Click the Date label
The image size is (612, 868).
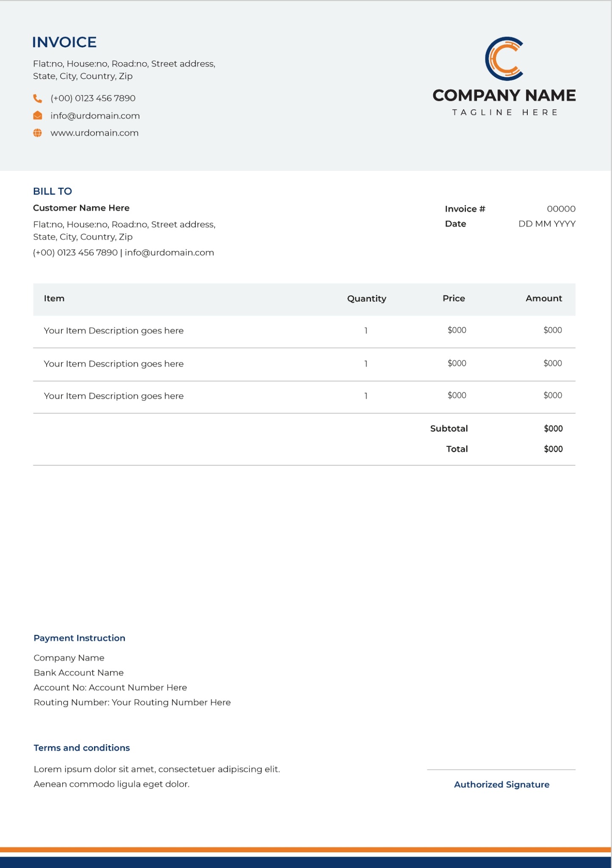(x=455, y=224)
